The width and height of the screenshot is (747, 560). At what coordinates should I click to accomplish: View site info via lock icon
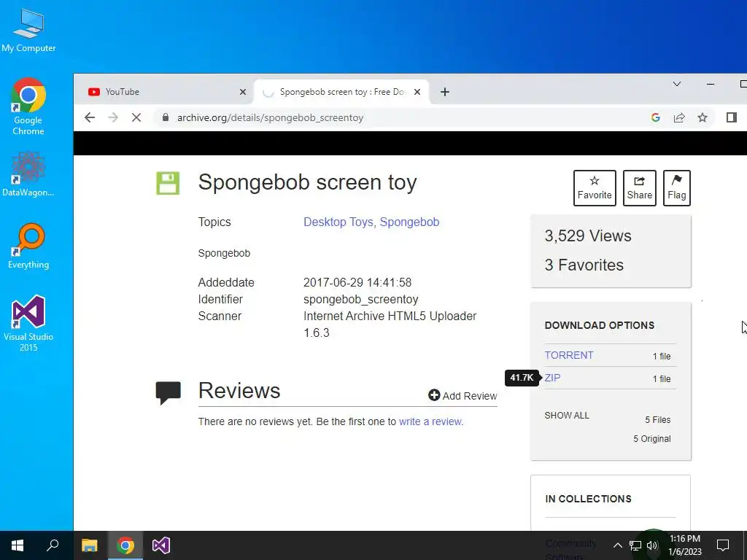166,117
